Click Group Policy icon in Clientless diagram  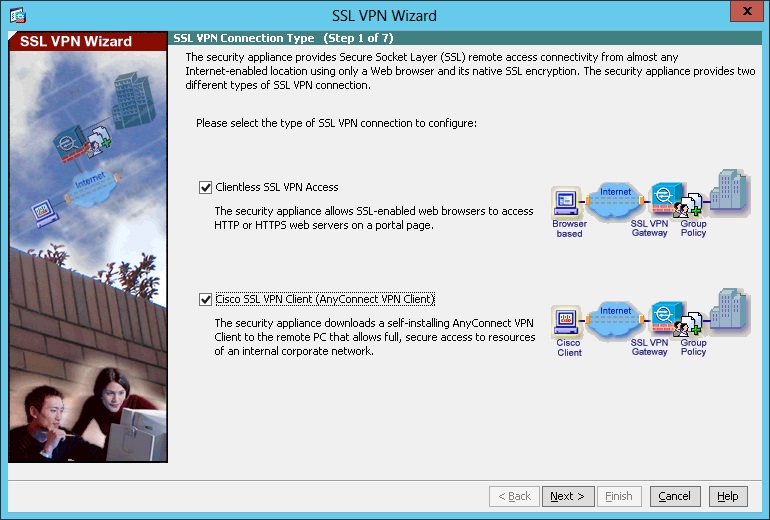tap(688, 206)
